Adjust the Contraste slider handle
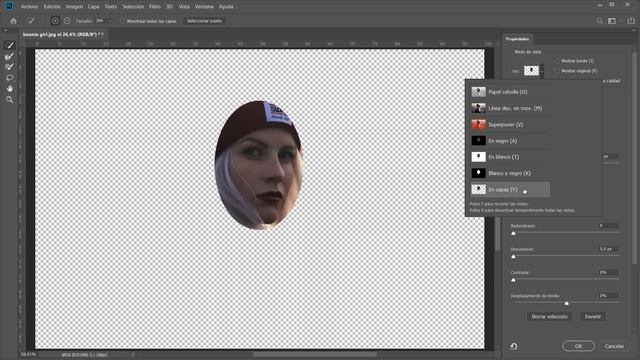Image resolution: width=640 pixels, height=360 pixels. click(x=513, y=280)
